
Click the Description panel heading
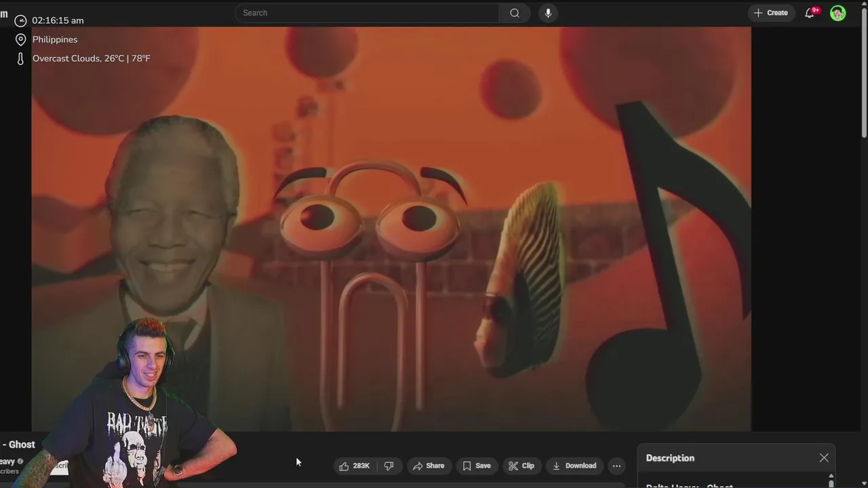670,458
